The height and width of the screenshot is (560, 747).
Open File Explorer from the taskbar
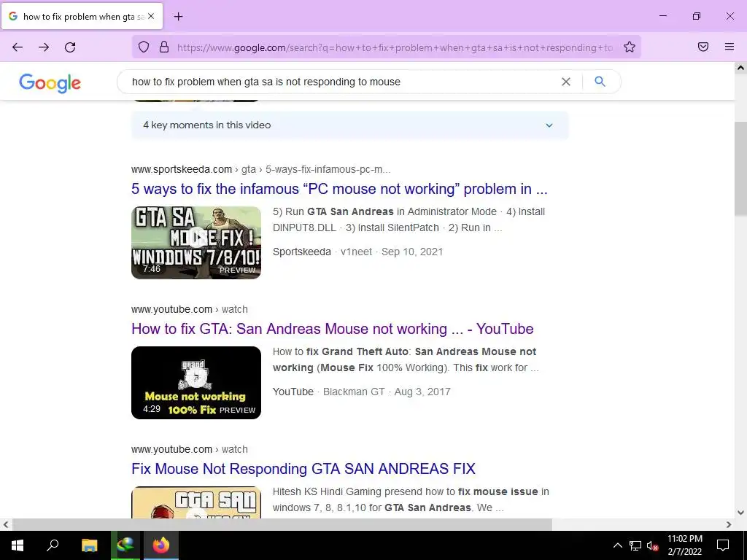(x=89, y=545)
